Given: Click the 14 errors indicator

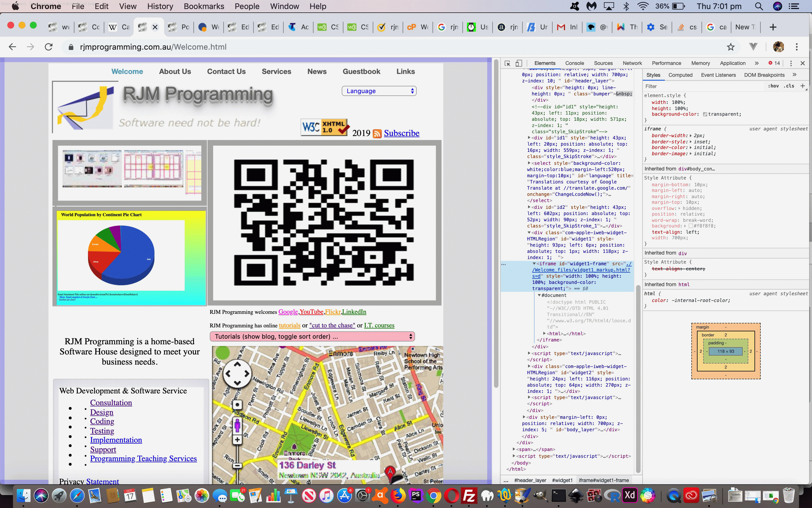Looking at the screenshot, I should point(775,63).
